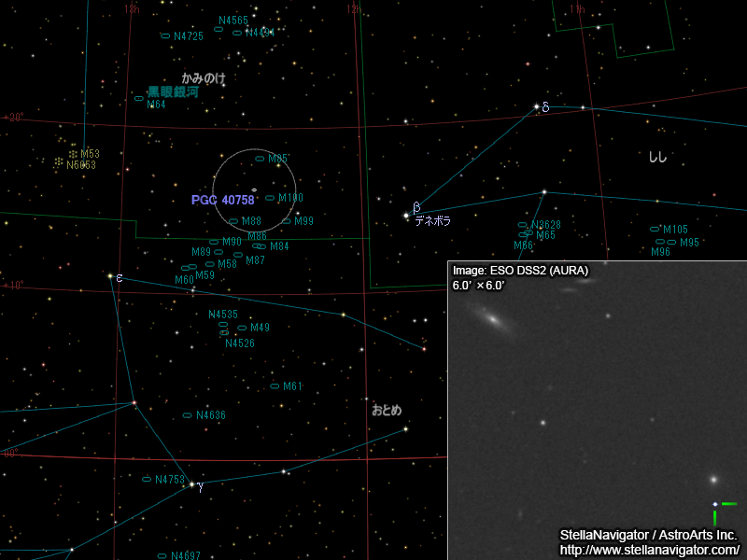
Task: Select the N4636 galaxy marker
Action: [188, 415]
